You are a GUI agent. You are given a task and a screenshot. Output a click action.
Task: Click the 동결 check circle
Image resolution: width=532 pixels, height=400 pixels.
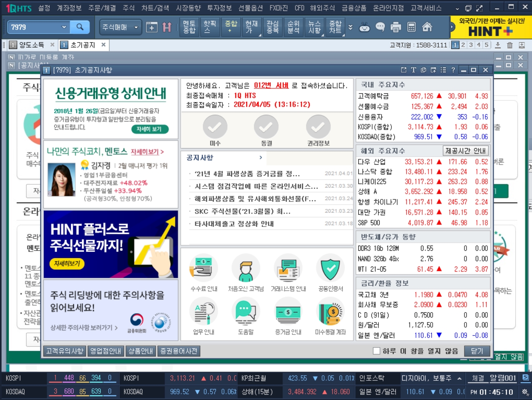pos(266,127)
